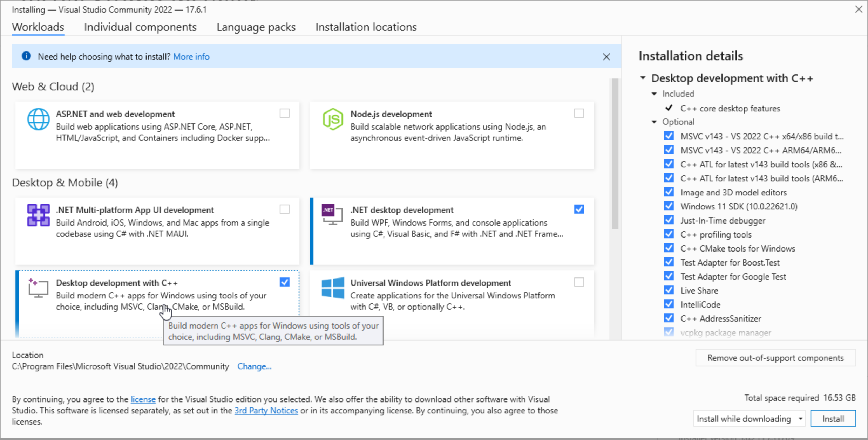This screenshot has width=868, height=440.
Task: Click the Desktop & Mobile (4) heading
Action: [65, 183]
